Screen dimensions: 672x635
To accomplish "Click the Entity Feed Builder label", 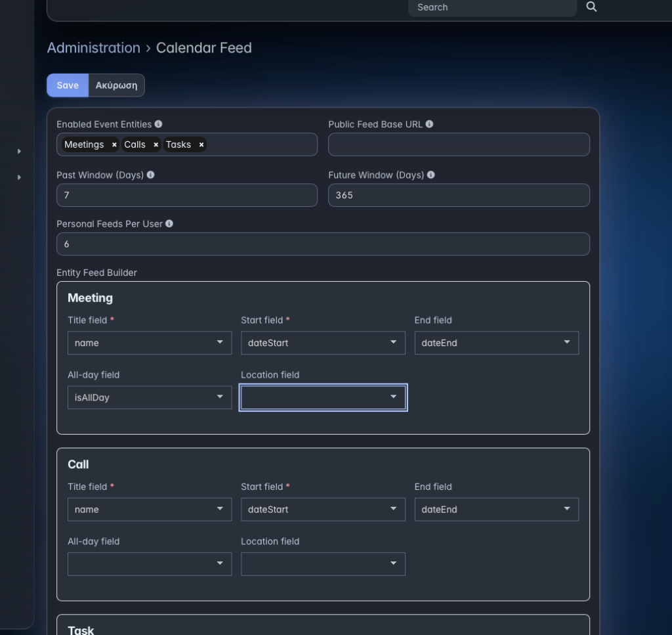I will [96, 273].
